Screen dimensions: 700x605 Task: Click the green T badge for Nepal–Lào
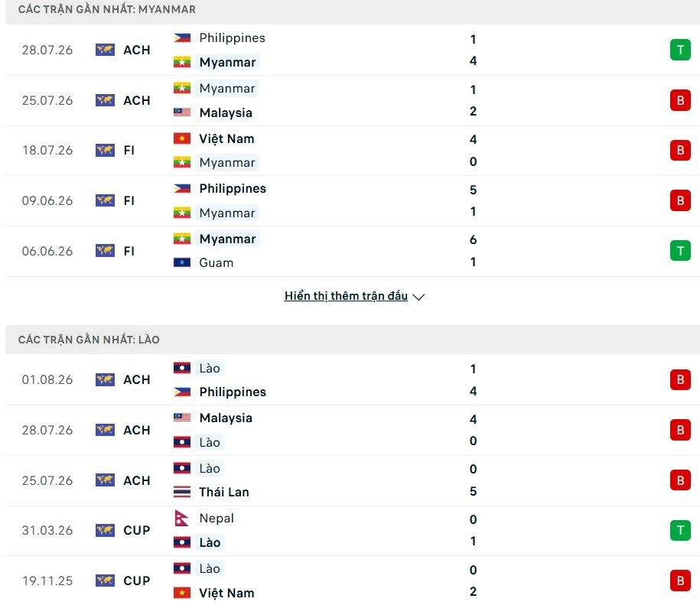click(680, 531)
